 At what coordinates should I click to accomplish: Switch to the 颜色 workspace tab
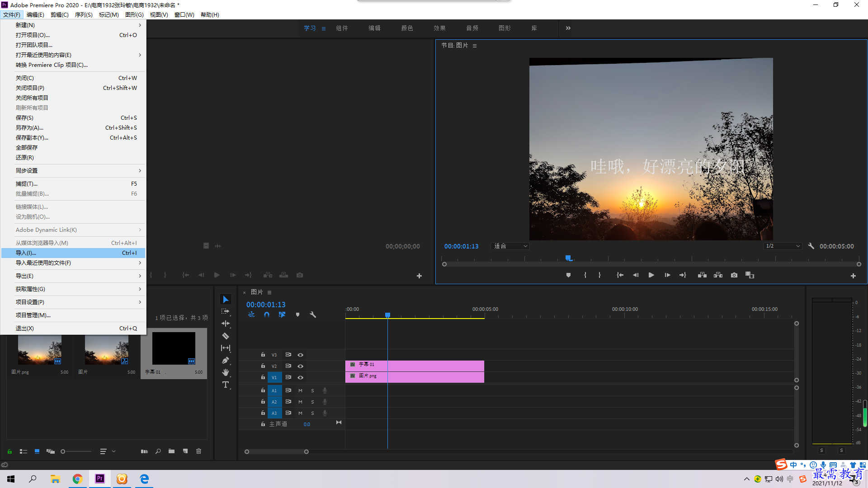point(407,28)
